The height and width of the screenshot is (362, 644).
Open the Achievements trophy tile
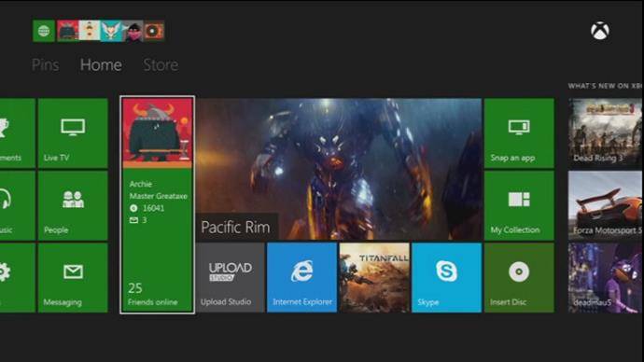click(x=17, y=133)
